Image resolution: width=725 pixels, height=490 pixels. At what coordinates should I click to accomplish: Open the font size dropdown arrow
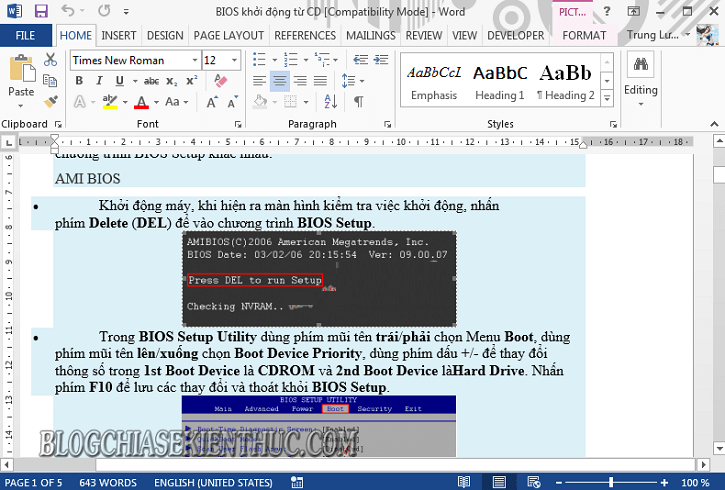234,61
